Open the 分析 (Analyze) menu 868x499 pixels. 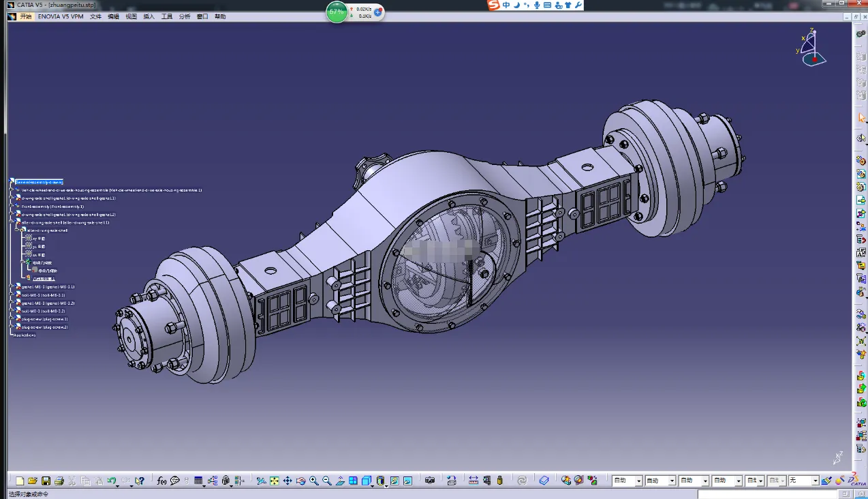185,16
